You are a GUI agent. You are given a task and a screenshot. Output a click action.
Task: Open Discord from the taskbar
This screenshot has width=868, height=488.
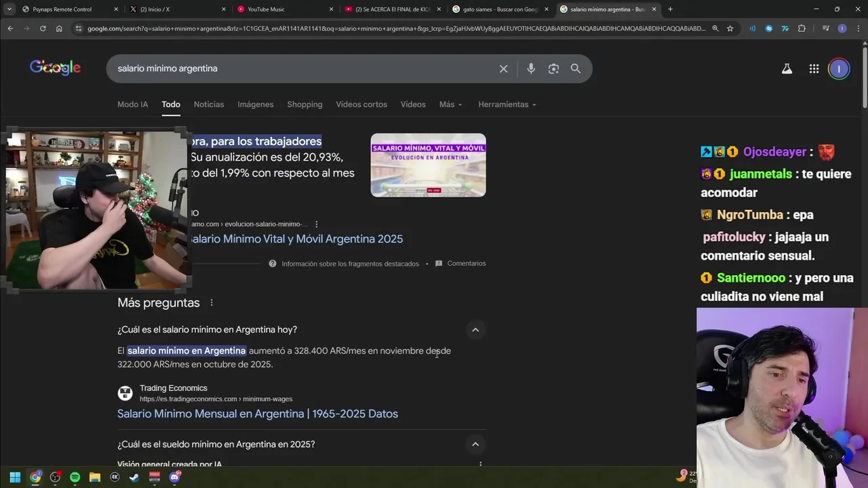174,477
